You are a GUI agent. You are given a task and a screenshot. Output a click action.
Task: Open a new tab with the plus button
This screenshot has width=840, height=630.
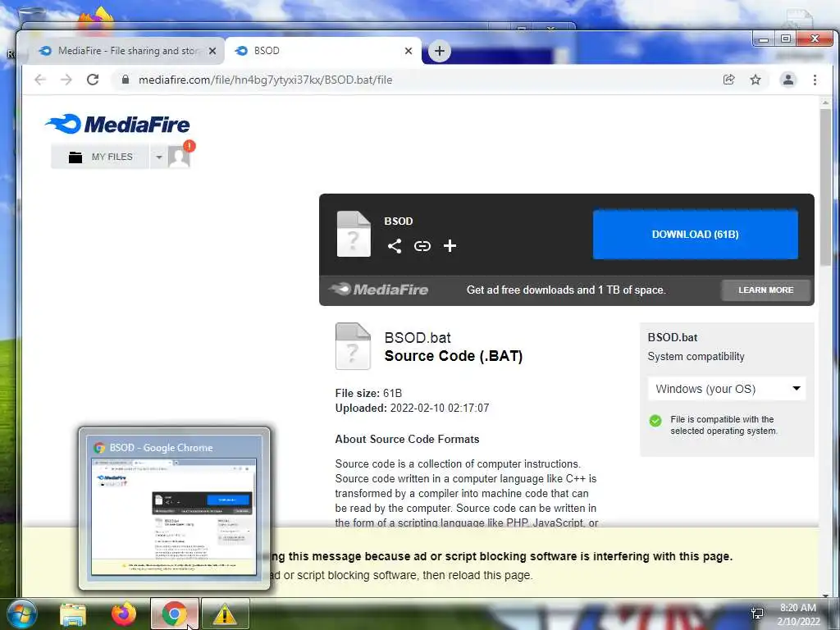pyautogui.click(x=440, y=51)
